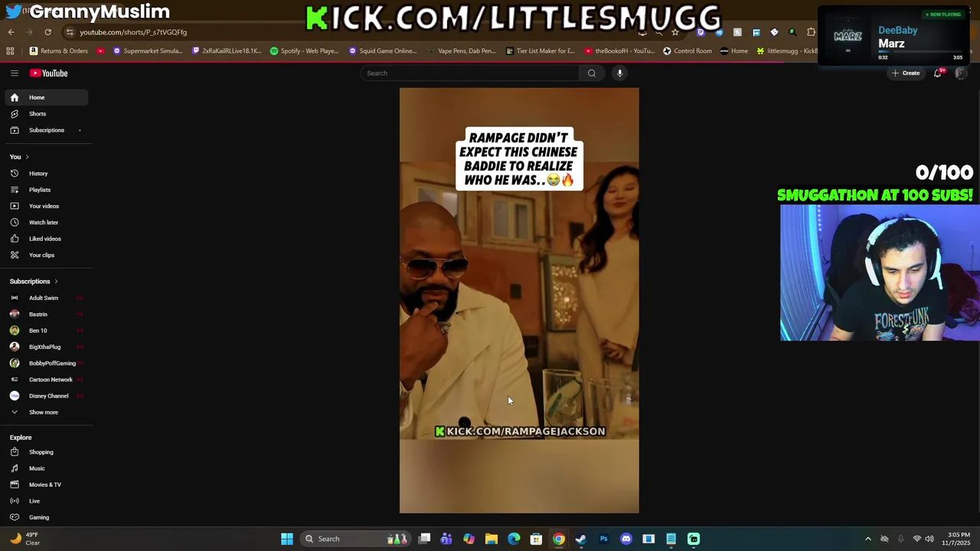Viewport: 980px width, 551px height.
Task: Reload the page with the refresh icon
Action: point(47,32)
